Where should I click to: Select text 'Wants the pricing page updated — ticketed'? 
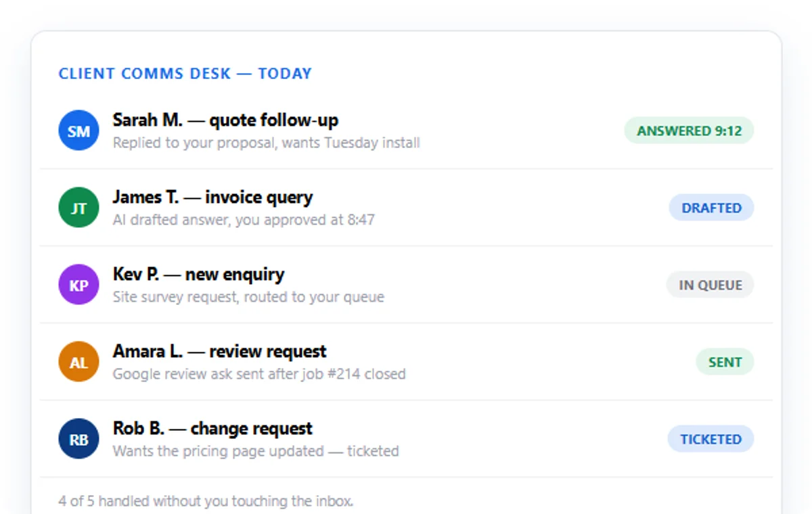tap(256, 451)
